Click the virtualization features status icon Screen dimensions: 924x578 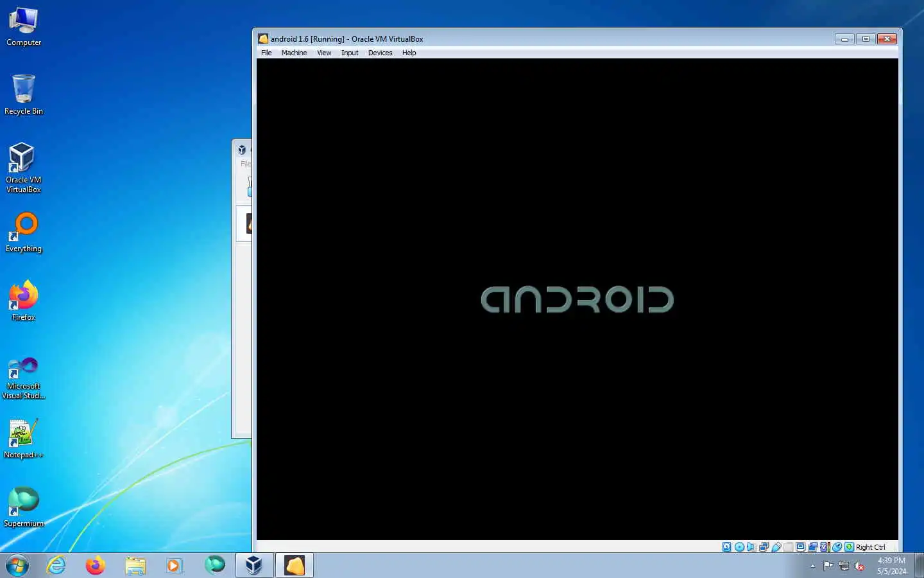825,547
